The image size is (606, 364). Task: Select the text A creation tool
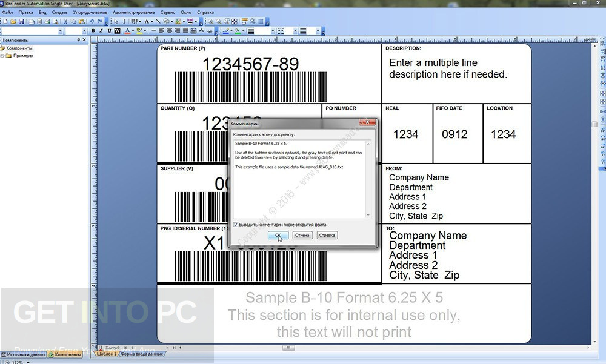pyautogui.click(x=147, y=22)
